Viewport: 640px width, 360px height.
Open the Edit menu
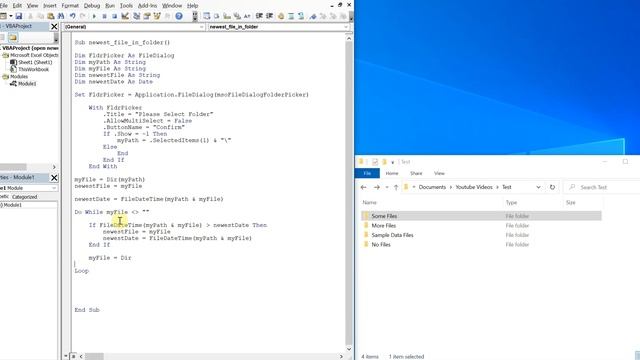[x=17, y=6]
